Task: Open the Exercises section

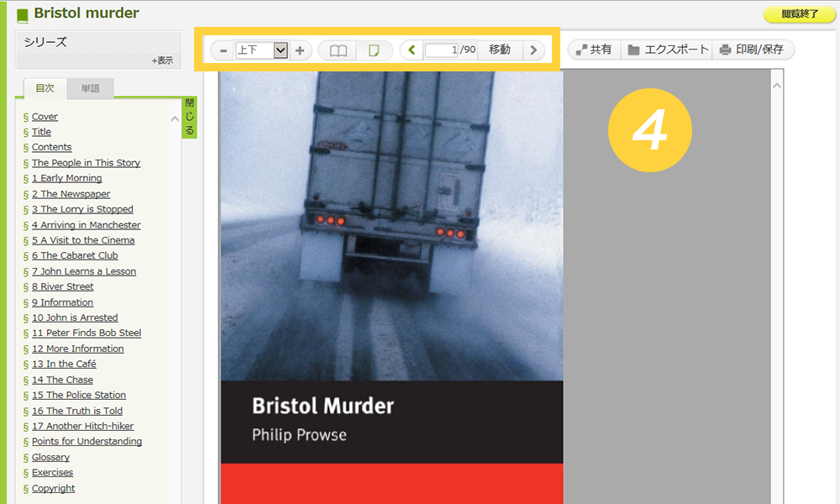Action: click(x=52, y=472)
